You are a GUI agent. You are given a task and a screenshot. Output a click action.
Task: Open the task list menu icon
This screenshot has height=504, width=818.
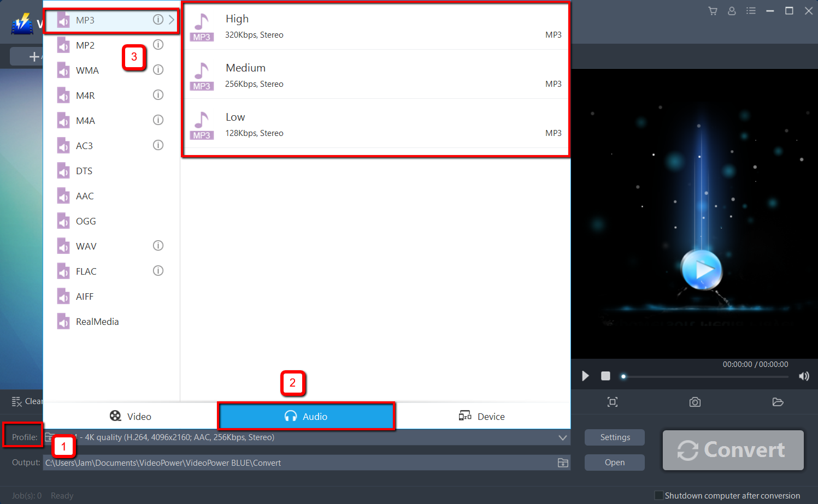(x=751, y=10)
